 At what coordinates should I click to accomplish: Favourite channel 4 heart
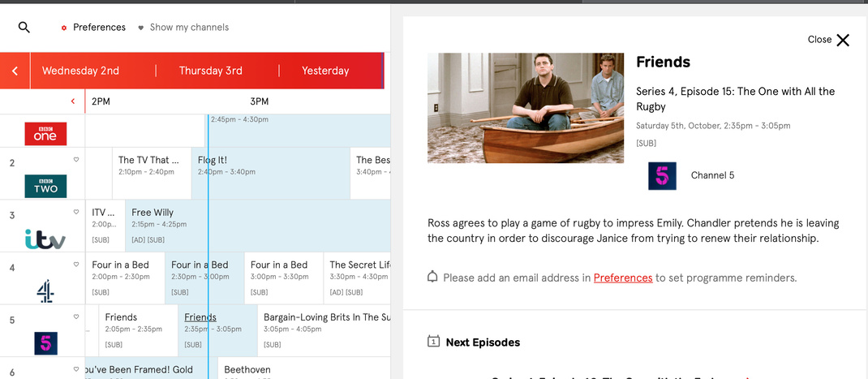tap(76, 265)
